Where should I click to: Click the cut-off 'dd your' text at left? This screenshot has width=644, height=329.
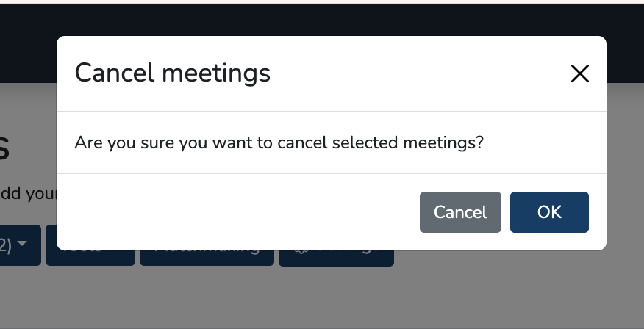click(28, 195)
